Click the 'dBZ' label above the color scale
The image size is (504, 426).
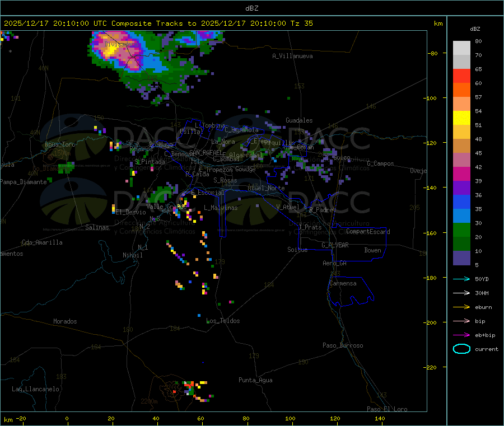(x=475, y=29)
